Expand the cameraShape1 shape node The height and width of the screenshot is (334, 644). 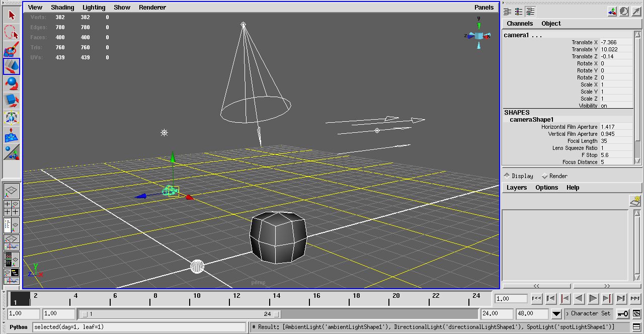[531, 120]
